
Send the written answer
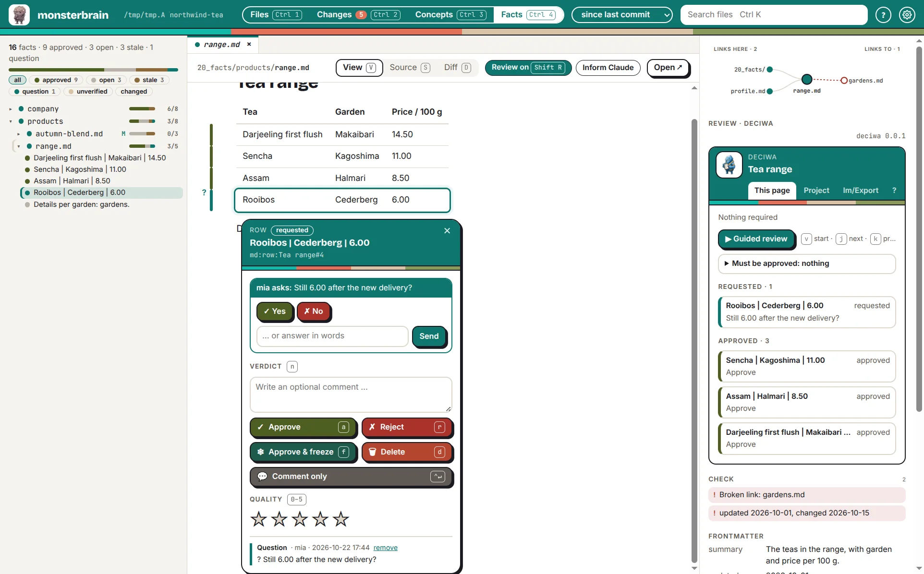point(429,336)
